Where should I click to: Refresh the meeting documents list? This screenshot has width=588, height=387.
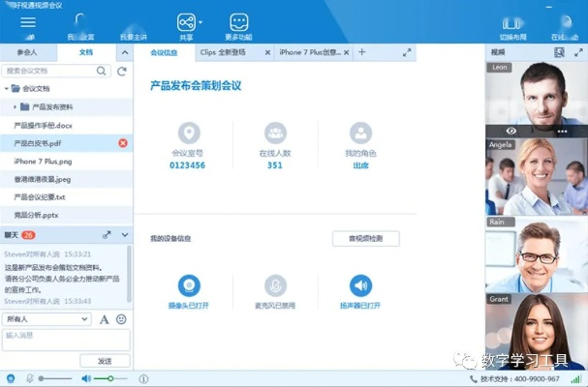(x=122, y=71)
